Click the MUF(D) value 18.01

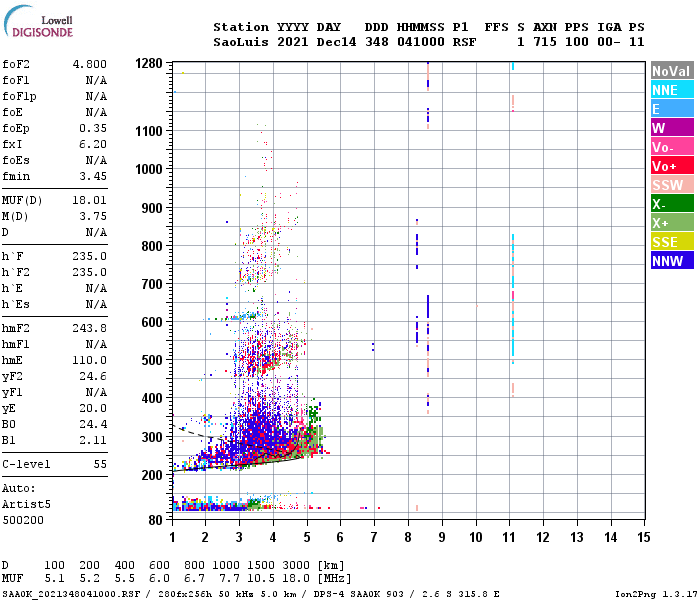(x=90, y=200)
